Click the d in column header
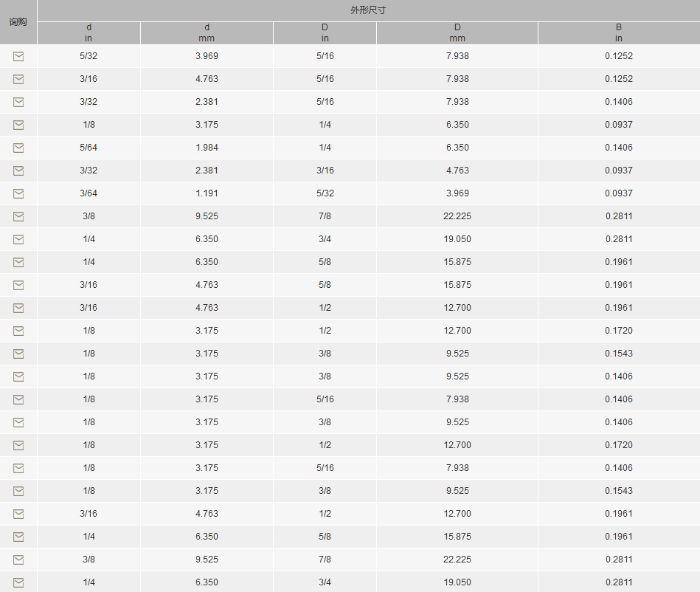 (89, 32)
